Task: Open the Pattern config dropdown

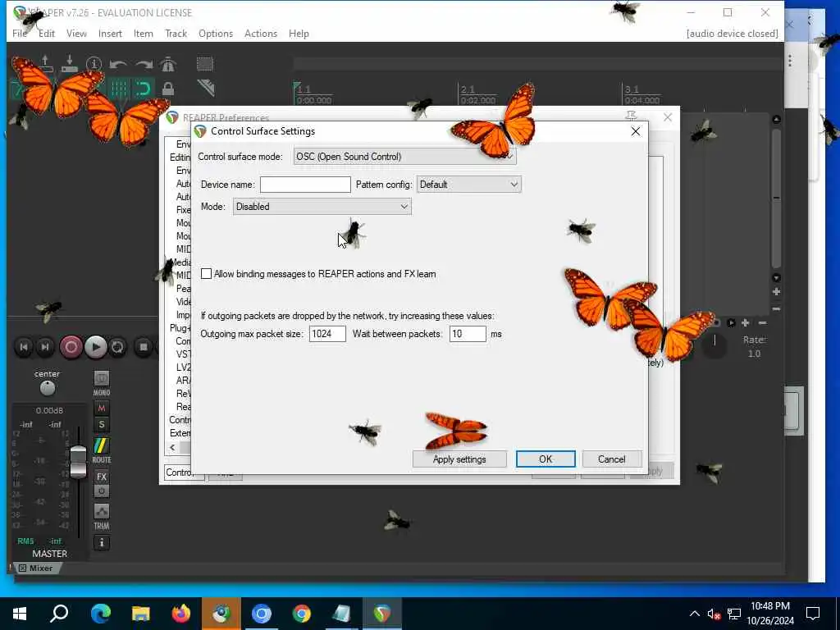Action: click(x=468, y=185)
